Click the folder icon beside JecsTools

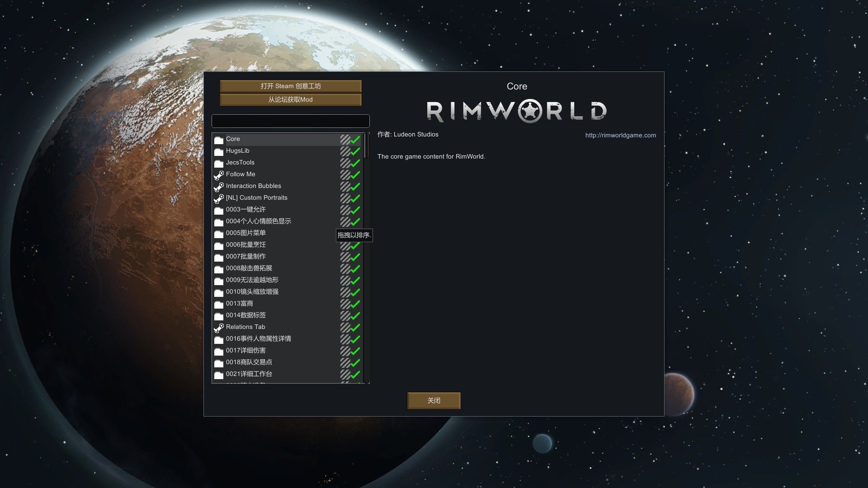pos(219,163)
